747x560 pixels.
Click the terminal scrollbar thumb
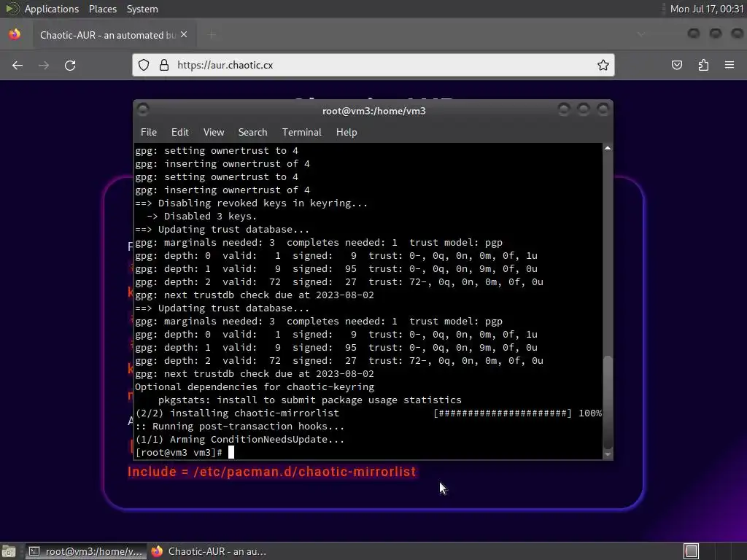608,402
